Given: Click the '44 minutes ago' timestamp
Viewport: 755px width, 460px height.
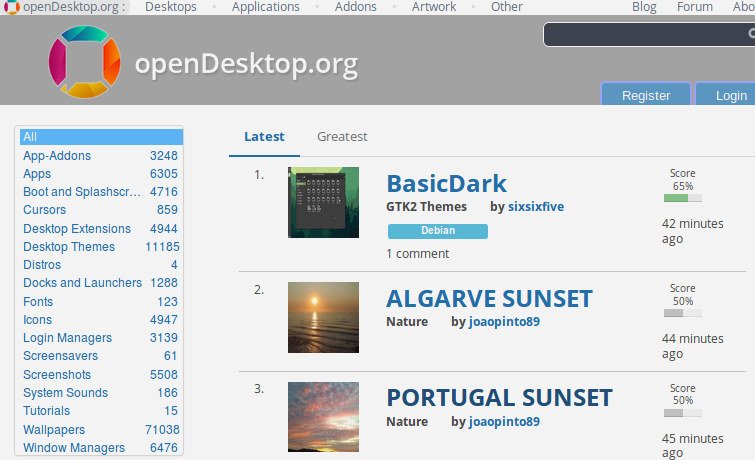Looking at the screenshot, I should (x=692, y=346).
